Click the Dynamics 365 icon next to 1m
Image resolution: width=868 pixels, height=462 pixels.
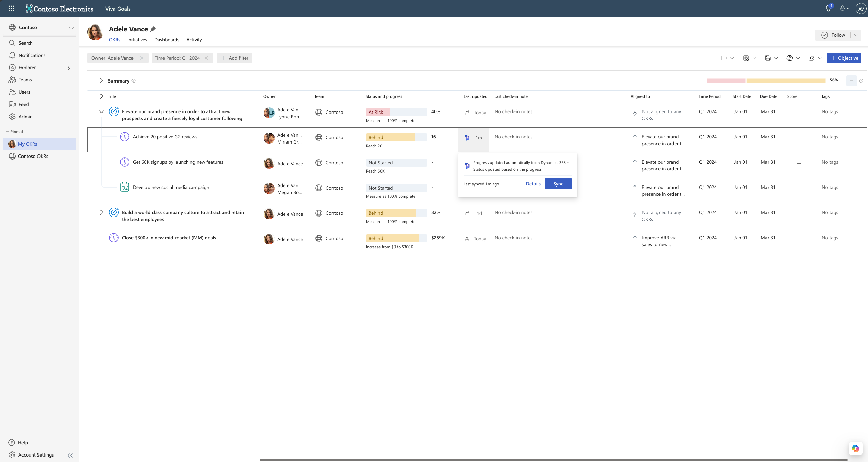(467, 138)
